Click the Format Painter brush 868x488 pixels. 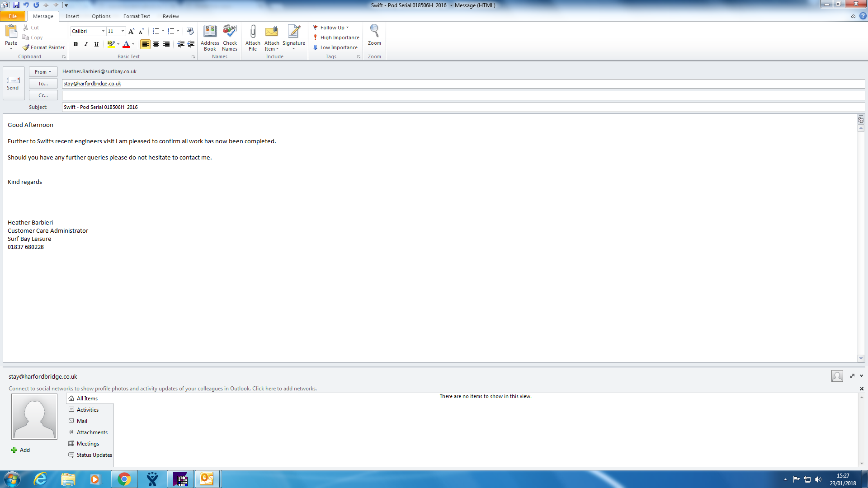click(x=44, y=47)
